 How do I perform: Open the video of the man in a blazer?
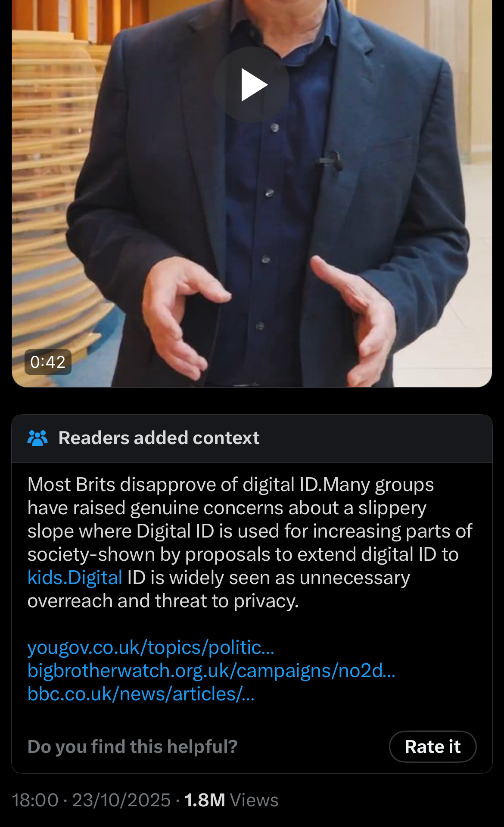coord(252,193)
